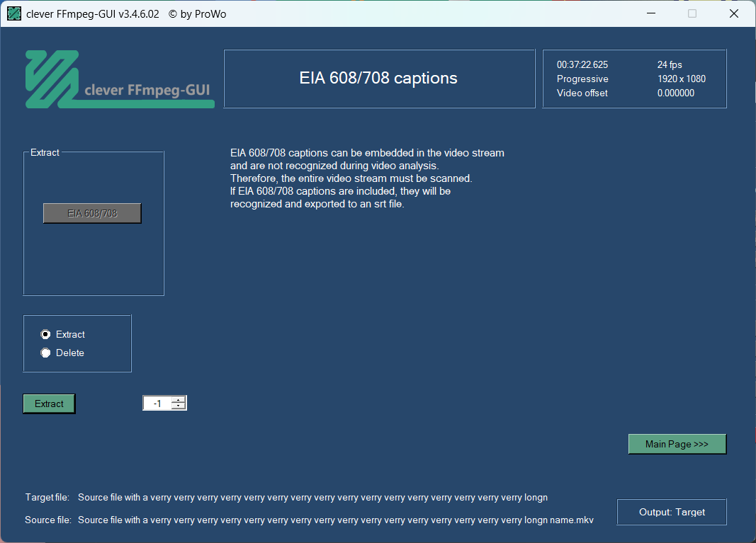Click the -1 numeric input field
Viewport: 756px width, 543px height.
[157, 404]
